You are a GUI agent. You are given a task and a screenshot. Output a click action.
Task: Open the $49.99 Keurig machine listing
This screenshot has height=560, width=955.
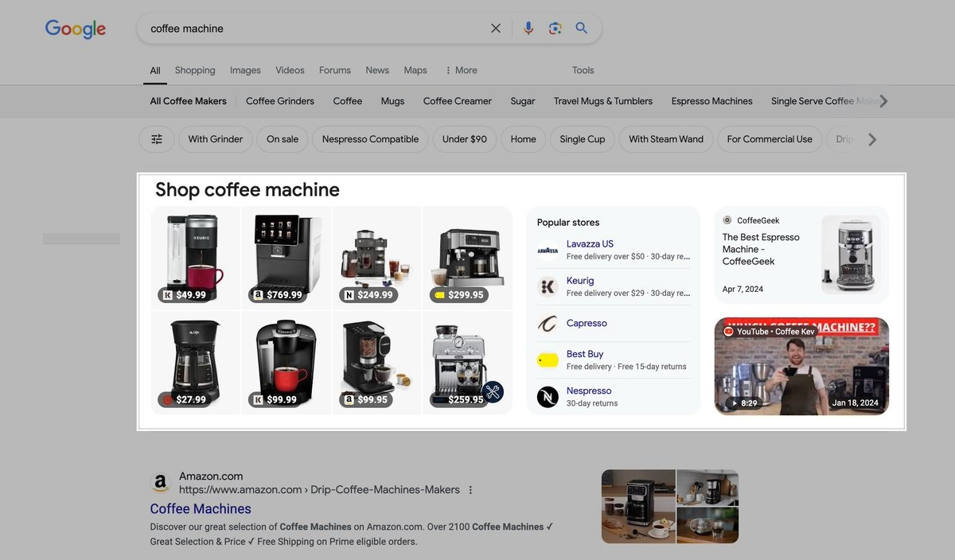[196, 258]
